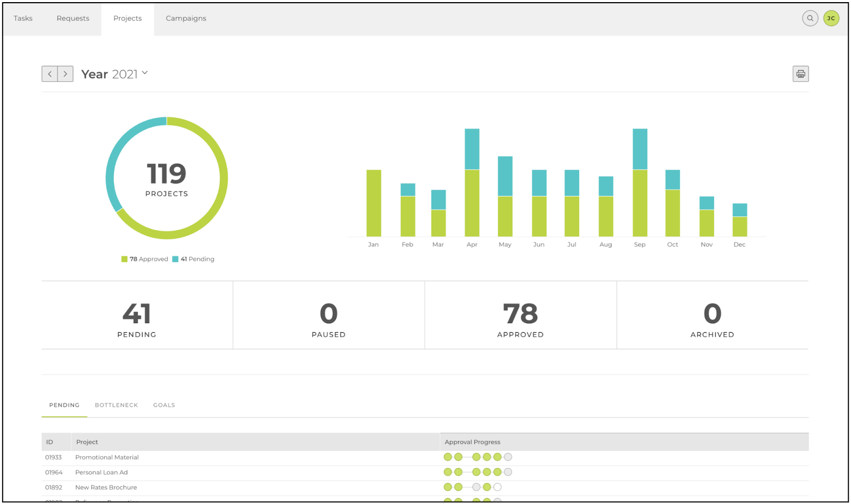Open the Promotional Material project row

[x=425, y=457]
